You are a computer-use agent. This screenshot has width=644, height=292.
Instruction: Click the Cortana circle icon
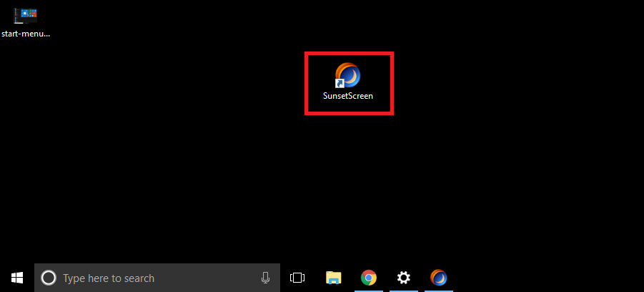(x=49, y=278)
